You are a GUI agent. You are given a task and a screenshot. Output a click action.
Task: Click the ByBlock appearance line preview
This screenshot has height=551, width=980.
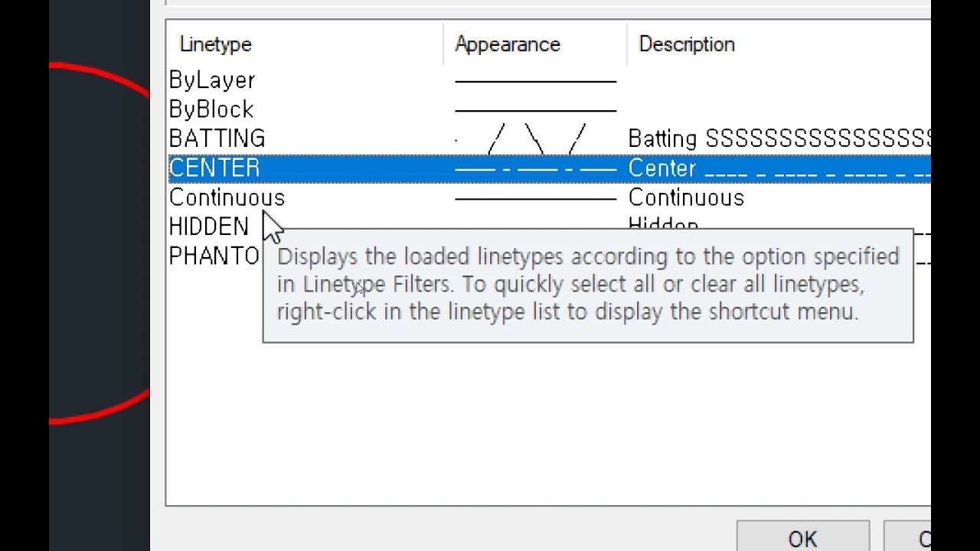point(535,109)
